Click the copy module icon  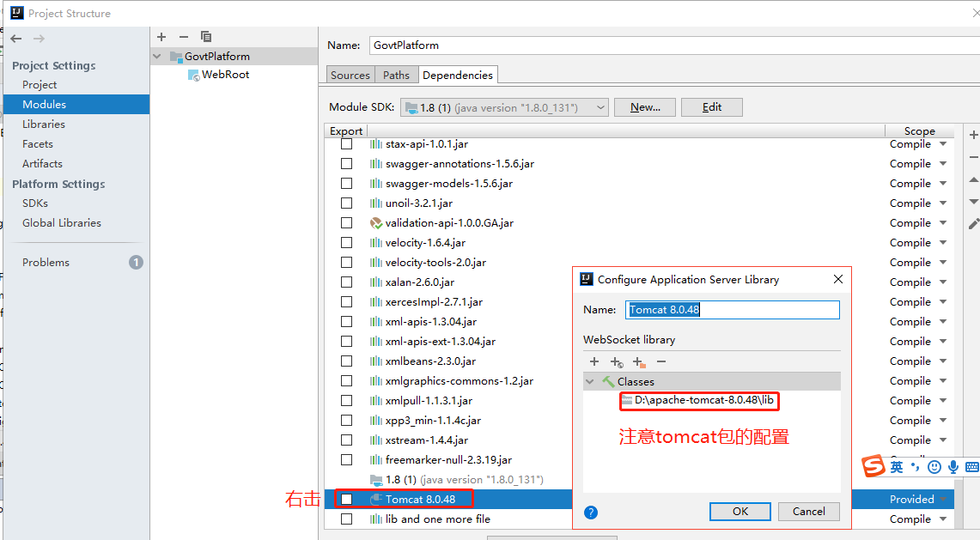tap(206, 37)
